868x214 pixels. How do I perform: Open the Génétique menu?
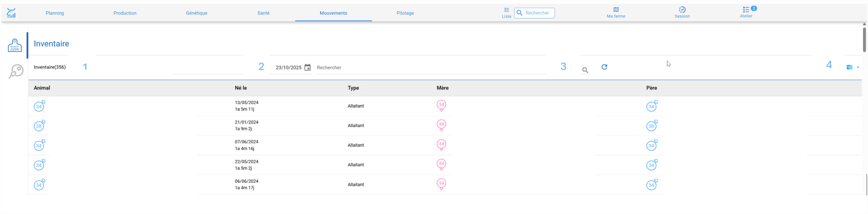pyautogui.click(x=197, y=13)
